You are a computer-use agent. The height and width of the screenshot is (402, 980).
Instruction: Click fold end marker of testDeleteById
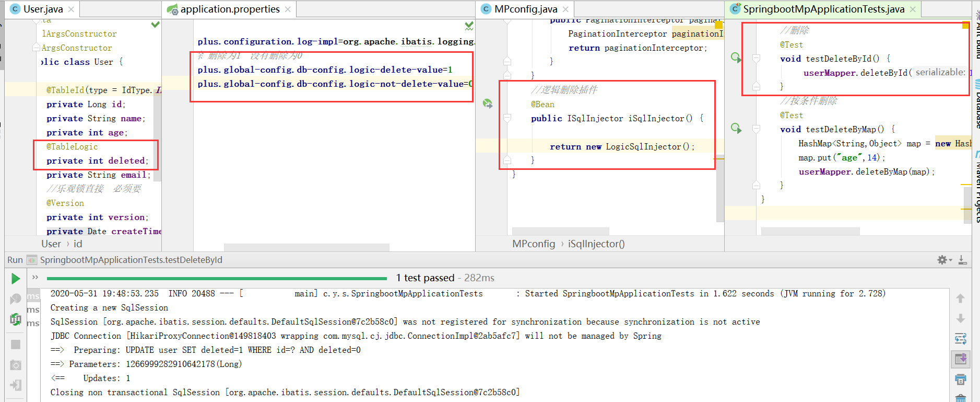click(x=756, y=86)
